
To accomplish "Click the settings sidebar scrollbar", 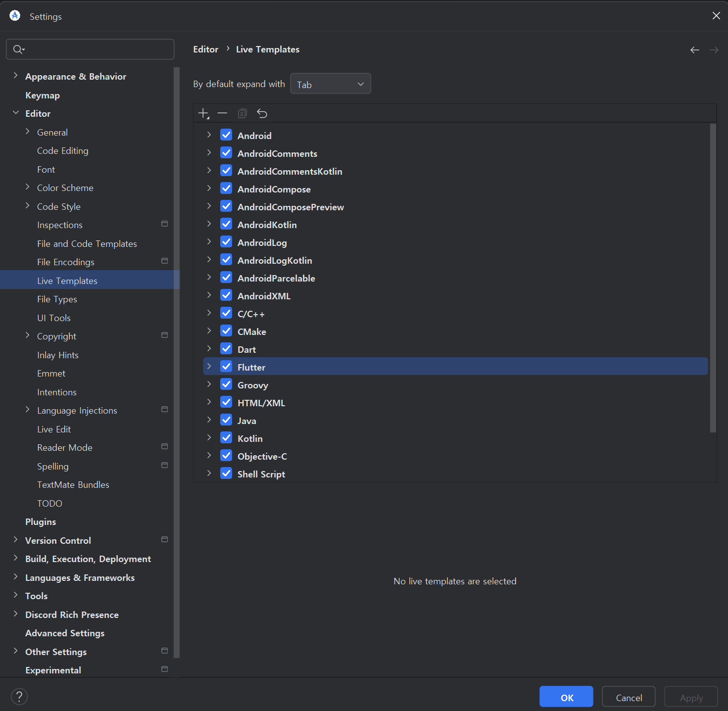I will coord(177,362).
